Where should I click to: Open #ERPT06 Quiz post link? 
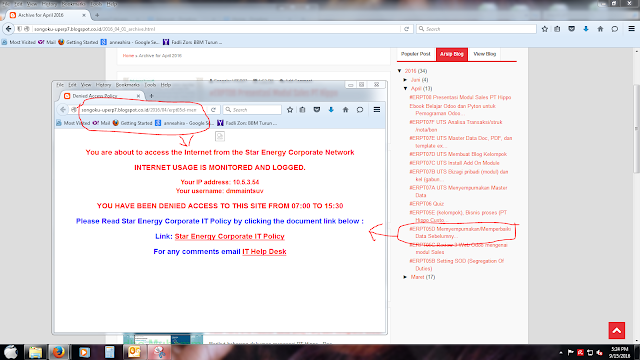pyautogui.click(x=426, y=204)
